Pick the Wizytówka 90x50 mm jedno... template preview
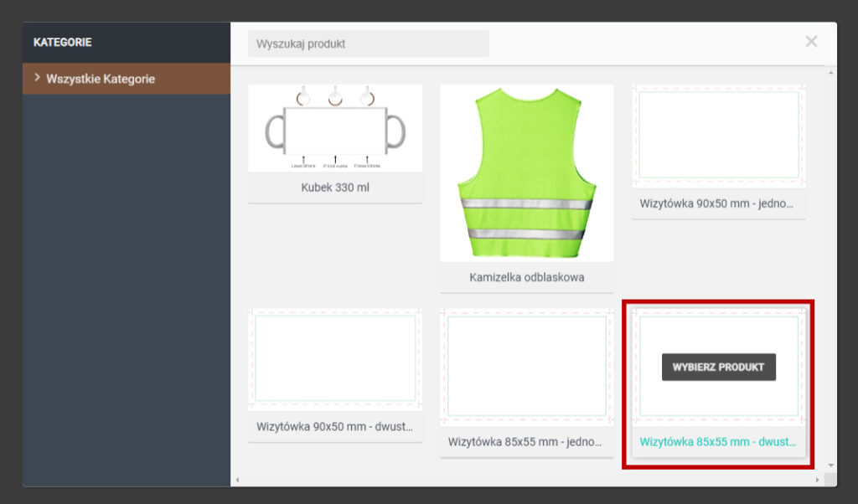The width and height of the screenshot is (858, 504). pyautogui.click(x=718, y=136)
